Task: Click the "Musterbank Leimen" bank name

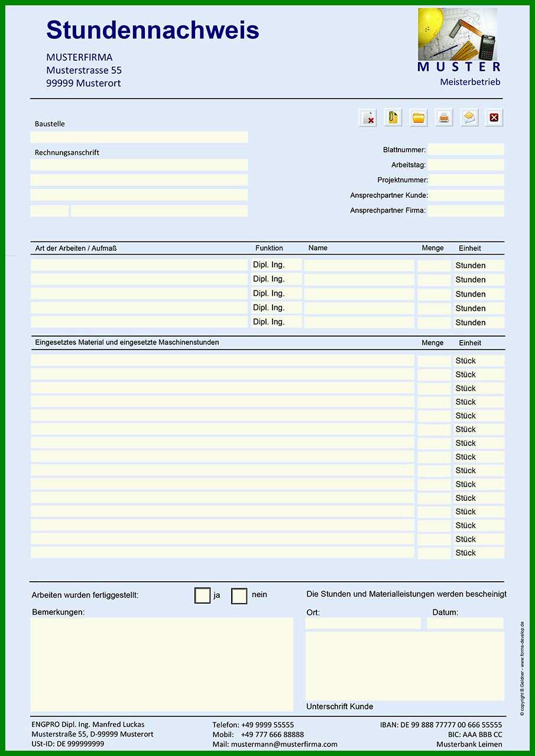Action: tap(469, 744)
